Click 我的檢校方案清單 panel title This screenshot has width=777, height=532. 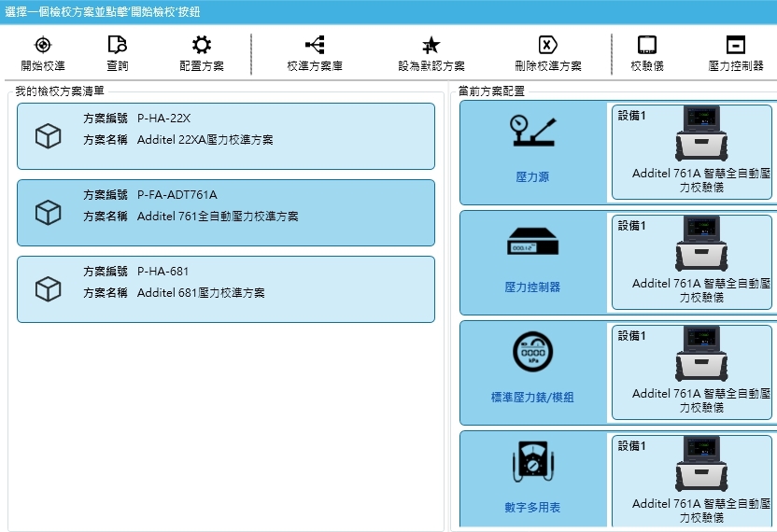[x=60, y=91]
